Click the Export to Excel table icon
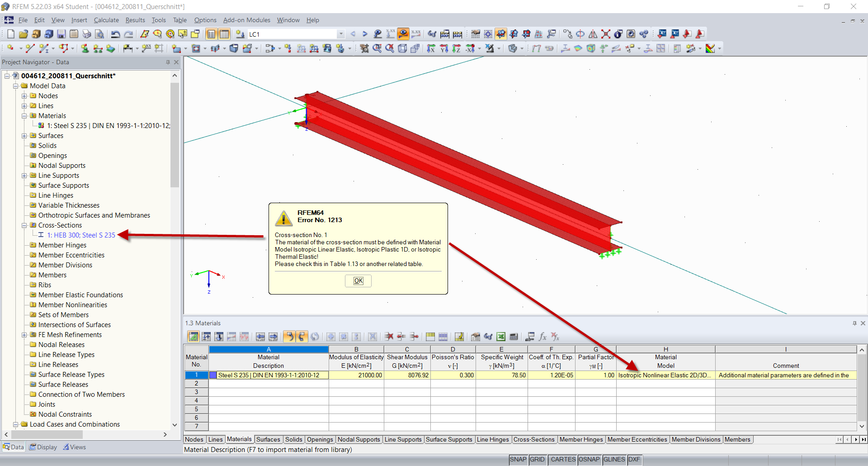The width and height of the screenshot is (868, 466). pyautogui.click(x=501, y=337)
